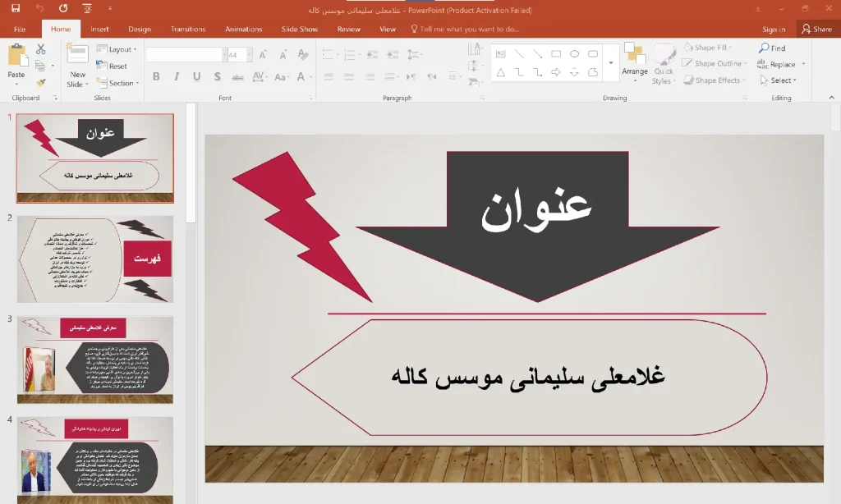Expand the Paste options dropdown
841x504 pixels.
click(x=16, y=85)
